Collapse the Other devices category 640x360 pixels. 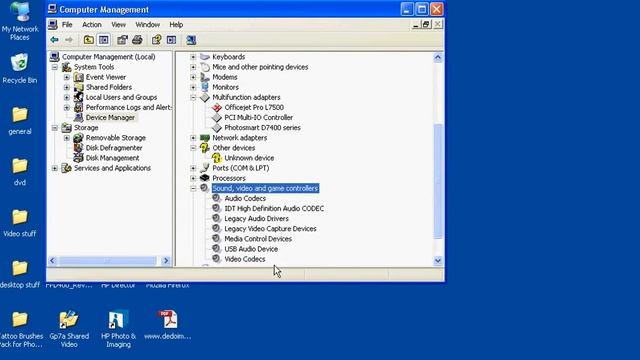[193, 148]
